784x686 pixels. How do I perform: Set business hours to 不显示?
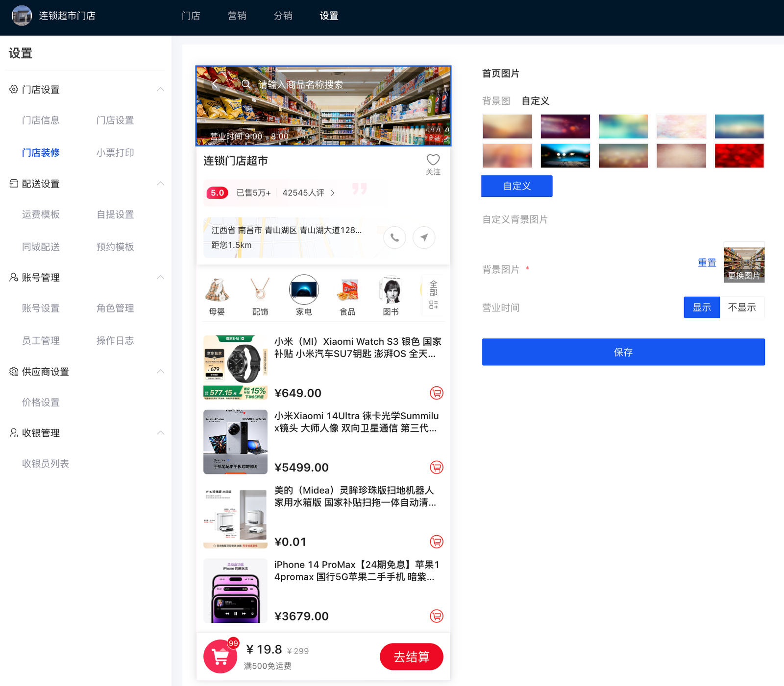coord(742,308)
